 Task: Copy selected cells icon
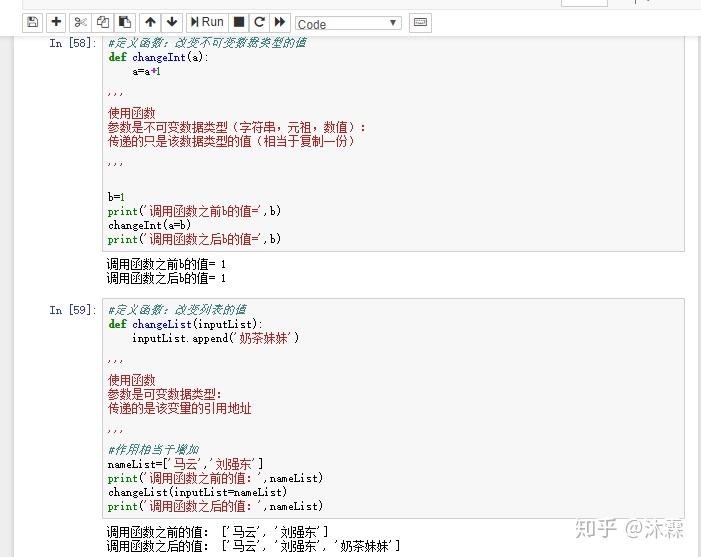click(x=103, y=22)
